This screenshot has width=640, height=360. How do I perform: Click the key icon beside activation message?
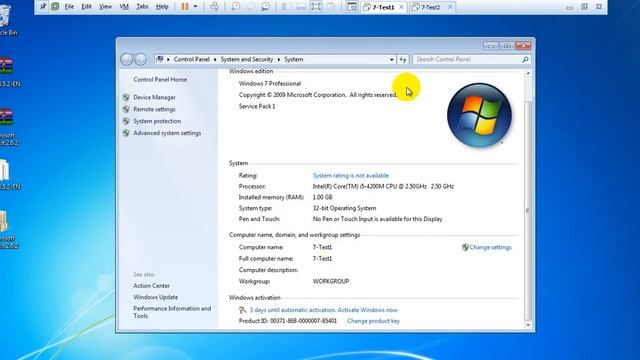click(242, 310)
